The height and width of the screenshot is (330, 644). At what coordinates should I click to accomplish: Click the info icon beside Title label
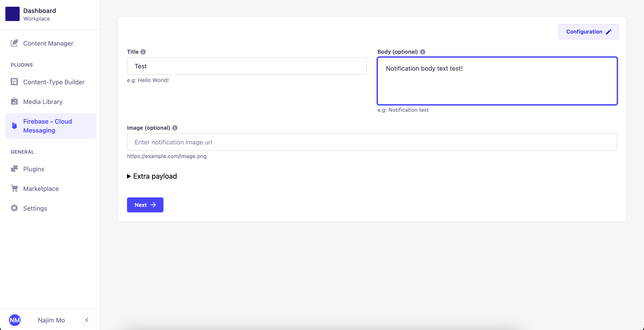143,52
